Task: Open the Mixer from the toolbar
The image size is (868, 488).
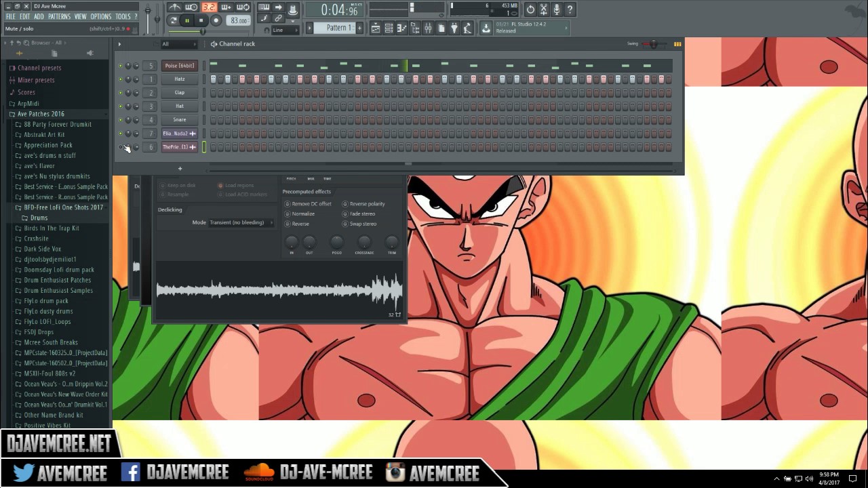Action: [x=428, y=28]
